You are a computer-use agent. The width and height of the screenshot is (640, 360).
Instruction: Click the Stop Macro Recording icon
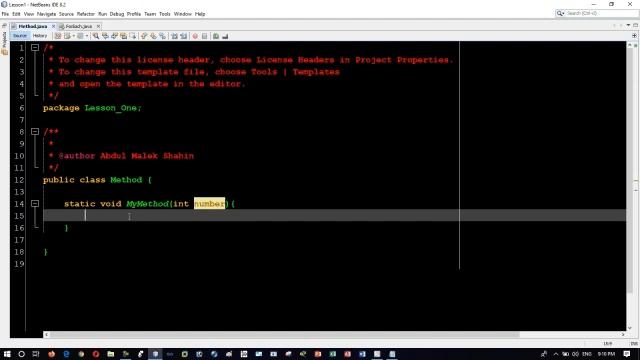204,36
